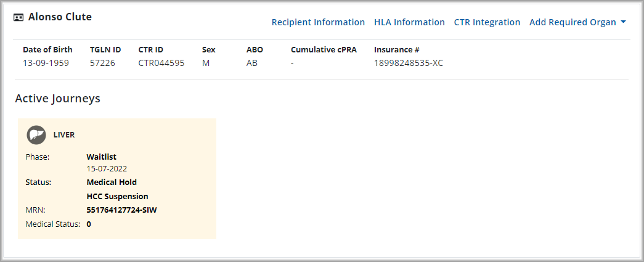Viewport: 644px width, 262px height.
Task: Click the insurance number 18998248535-XC
Action: (408, 63)
